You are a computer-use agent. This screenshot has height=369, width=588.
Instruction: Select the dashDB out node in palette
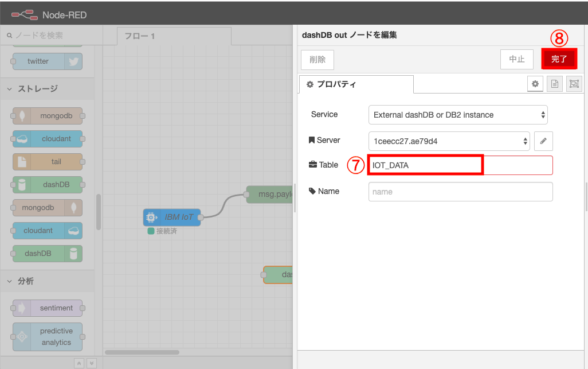pos(47,254)
